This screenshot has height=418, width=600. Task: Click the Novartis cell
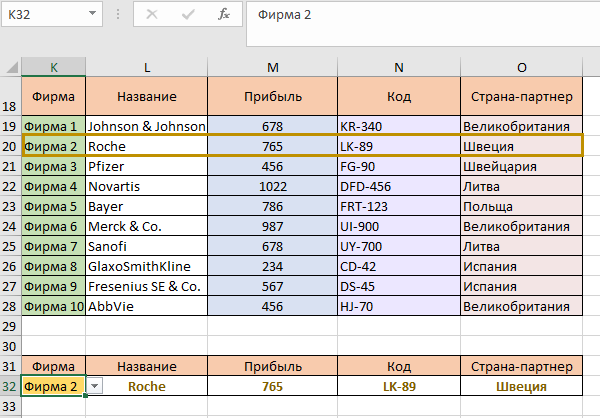tap(147, 186)
